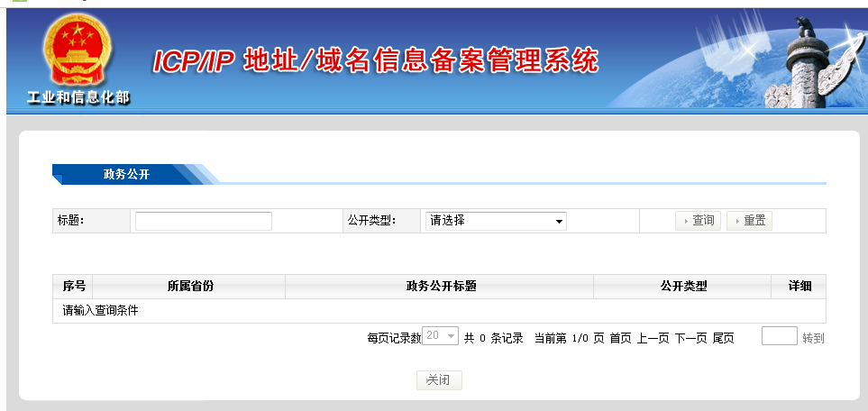Click the national emblem logo

pyautogui.click(x=78, y=50)
